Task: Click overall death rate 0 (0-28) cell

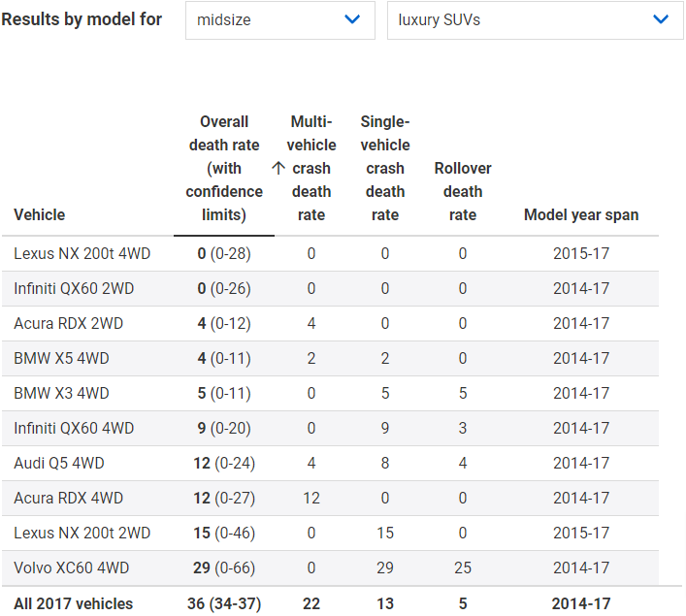Action: 224,254
